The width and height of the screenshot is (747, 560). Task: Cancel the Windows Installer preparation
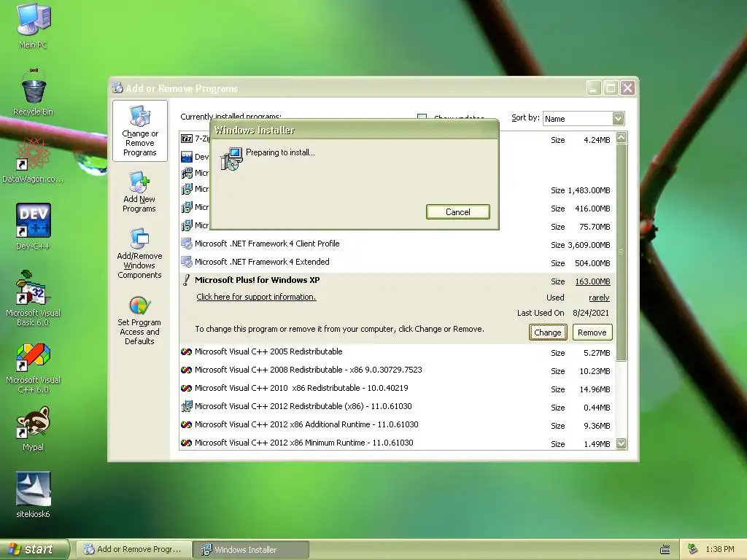point(458,212)
